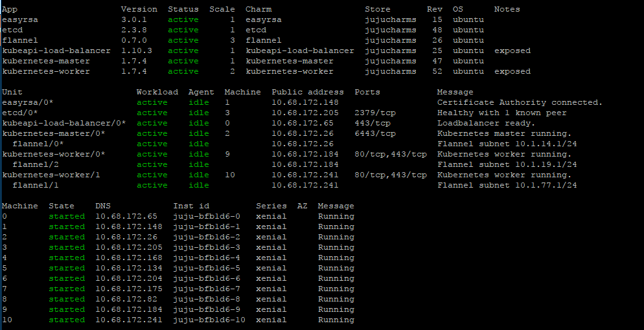The height and width of the screenshot is (330, 644).
Task: Click 'Kubernetes master running.' message
Action: [x=504, y=133]
